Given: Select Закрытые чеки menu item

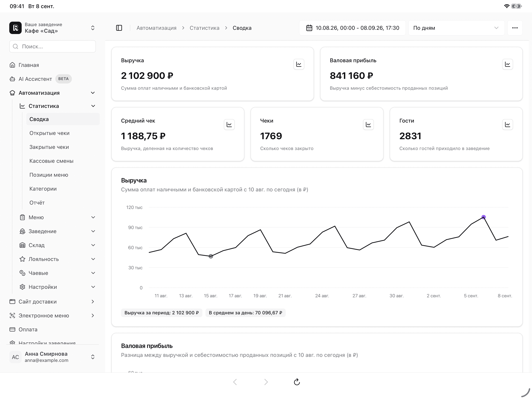Looking at the screenshot, I should coord(63,147).
